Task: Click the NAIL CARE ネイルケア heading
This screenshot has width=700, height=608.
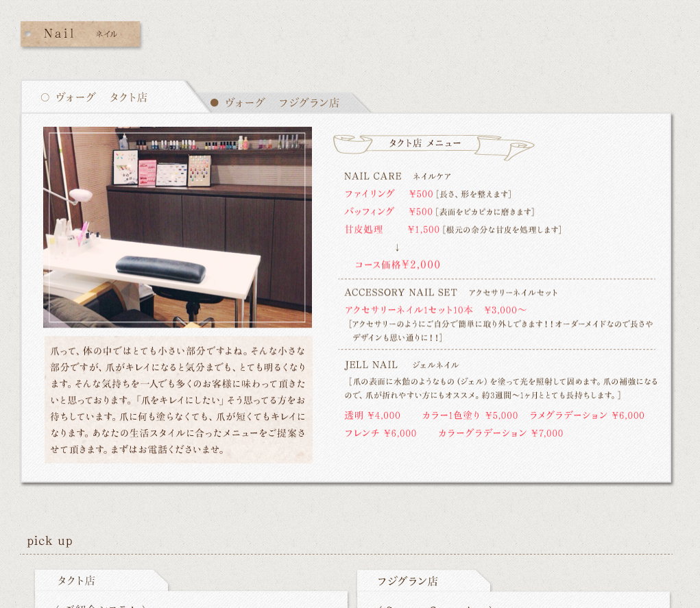Action: (398, 176)
